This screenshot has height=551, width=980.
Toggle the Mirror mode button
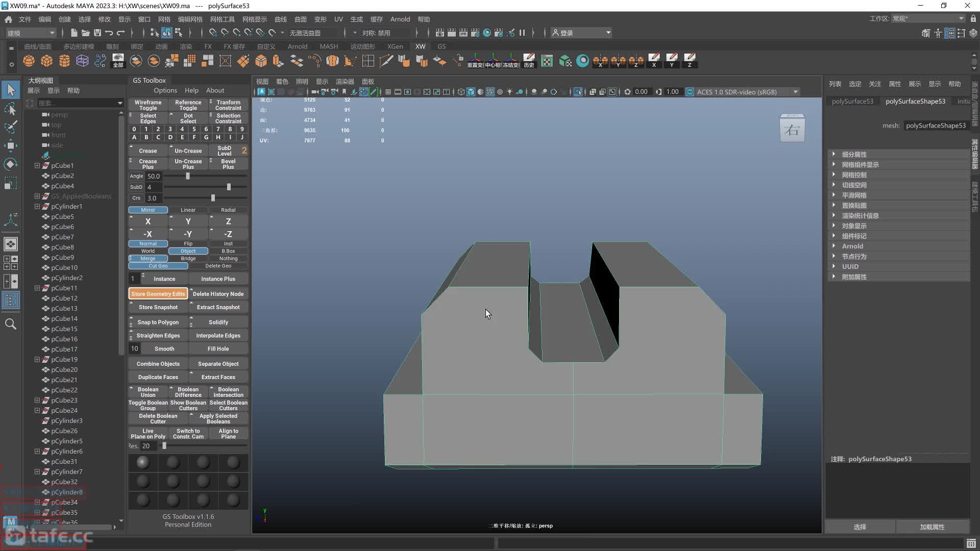pos(148,210)
